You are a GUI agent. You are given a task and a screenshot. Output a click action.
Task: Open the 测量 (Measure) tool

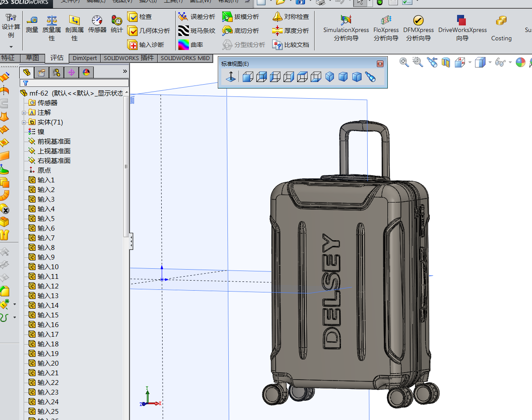tap(32, 24)
